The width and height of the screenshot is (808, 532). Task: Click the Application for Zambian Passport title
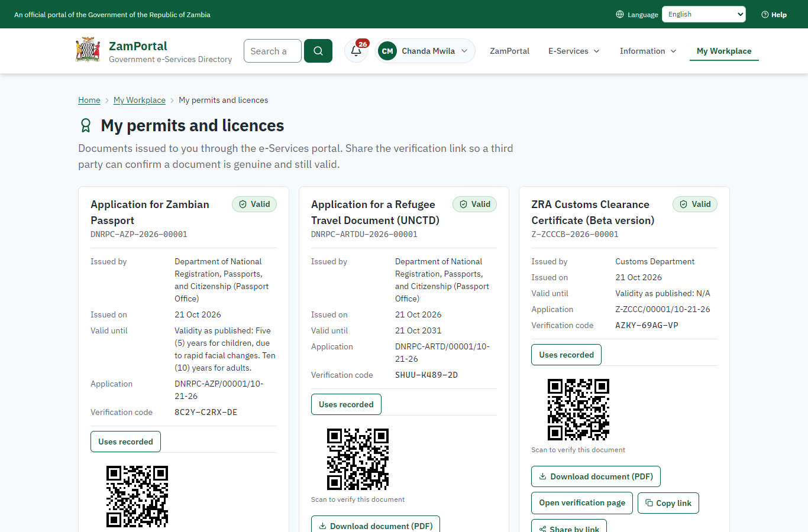pos(150,212)
